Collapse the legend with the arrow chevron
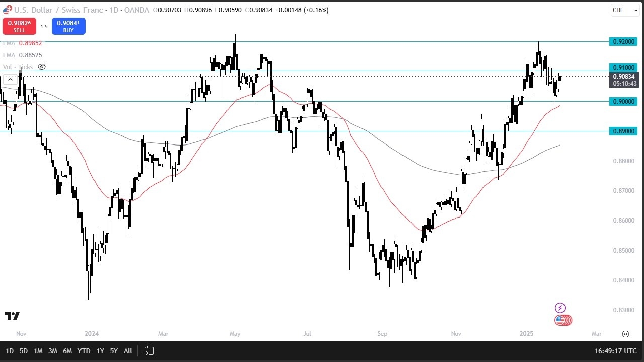This screenshot has width=644, height=362. click(10, 79)
